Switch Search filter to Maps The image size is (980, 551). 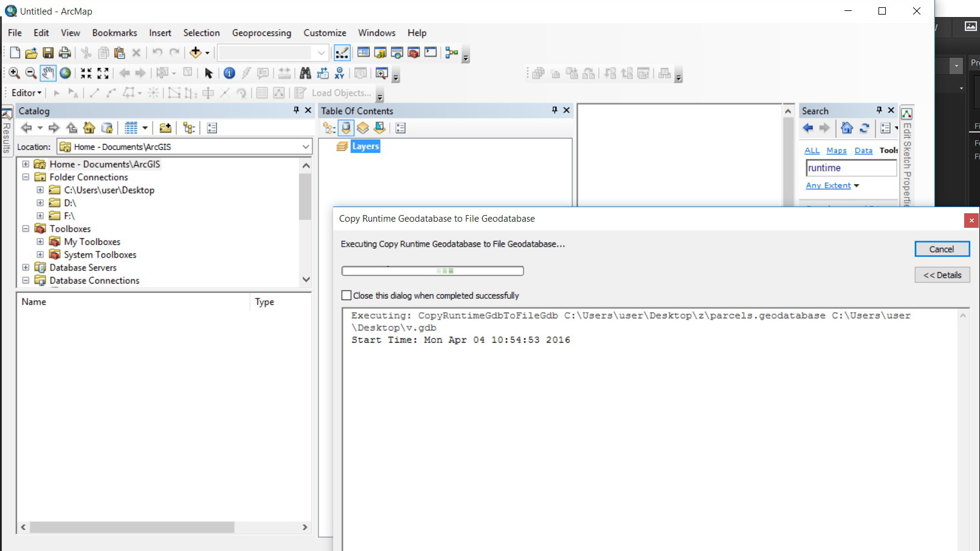[837, 151]
